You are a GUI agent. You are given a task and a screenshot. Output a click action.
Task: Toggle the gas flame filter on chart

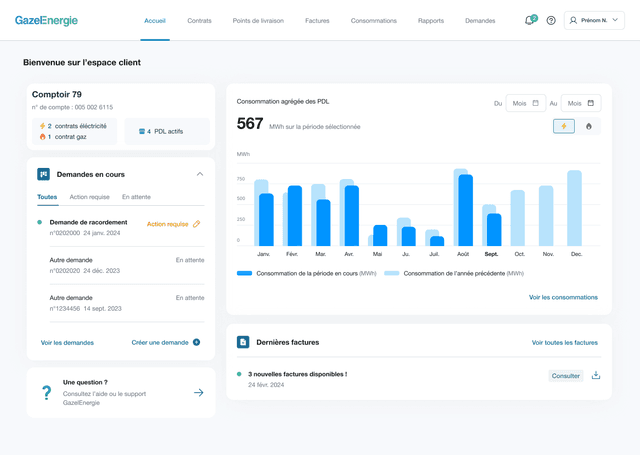click(x=588, y=126)
